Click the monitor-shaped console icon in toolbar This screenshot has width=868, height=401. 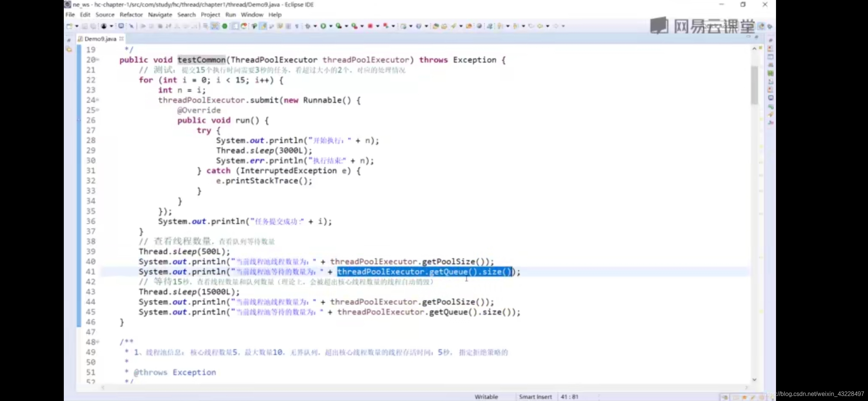pos(121,26)
